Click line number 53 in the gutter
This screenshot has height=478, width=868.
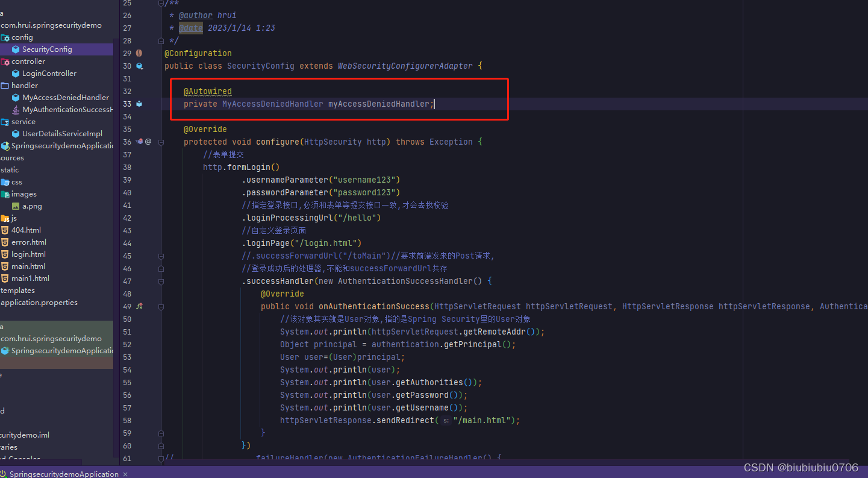[126, 357]
